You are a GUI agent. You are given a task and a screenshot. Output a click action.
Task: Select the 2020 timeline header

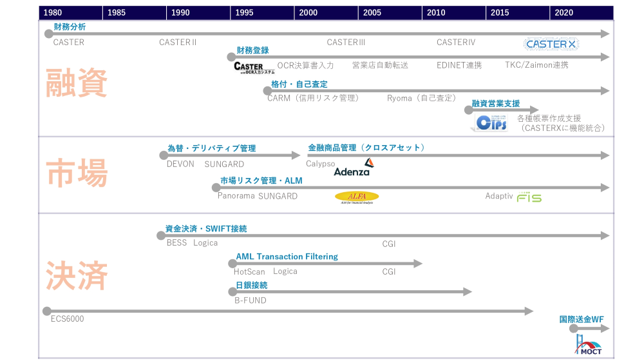pos(582,13)
